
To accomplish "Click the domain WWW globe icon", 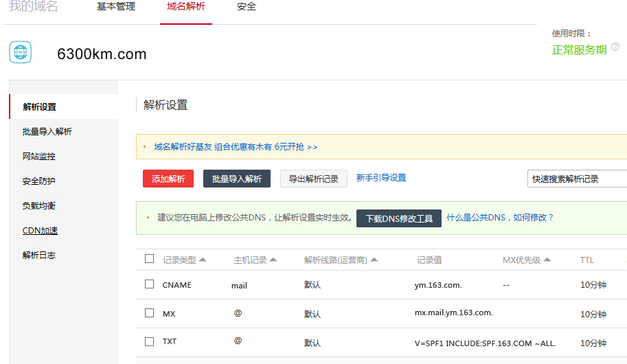I will click(21, 52).
